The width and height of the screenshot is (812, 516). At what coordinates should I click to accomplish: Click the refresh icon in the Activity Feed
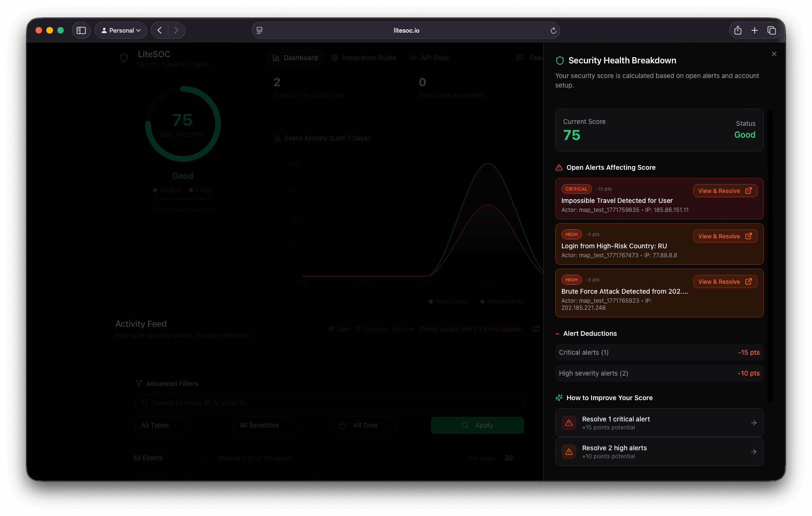[x=536, y=329]
